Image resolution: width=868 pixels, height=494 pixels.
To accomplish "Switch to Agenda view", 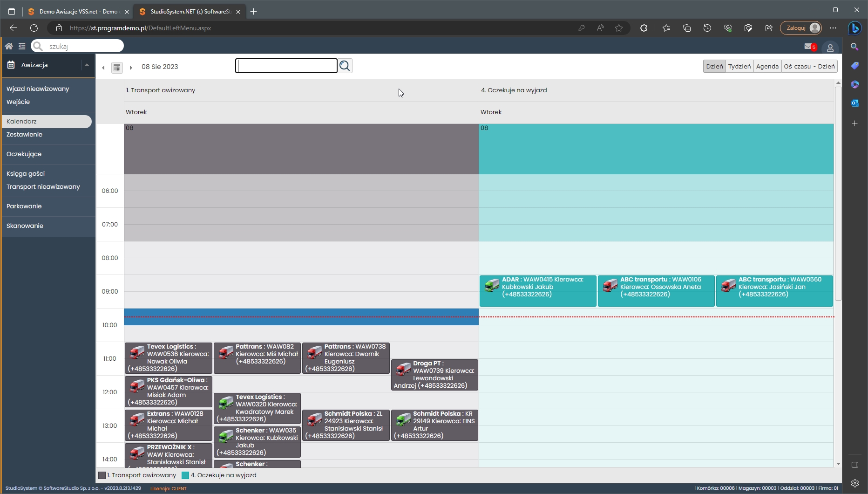I will coord(767,66).
